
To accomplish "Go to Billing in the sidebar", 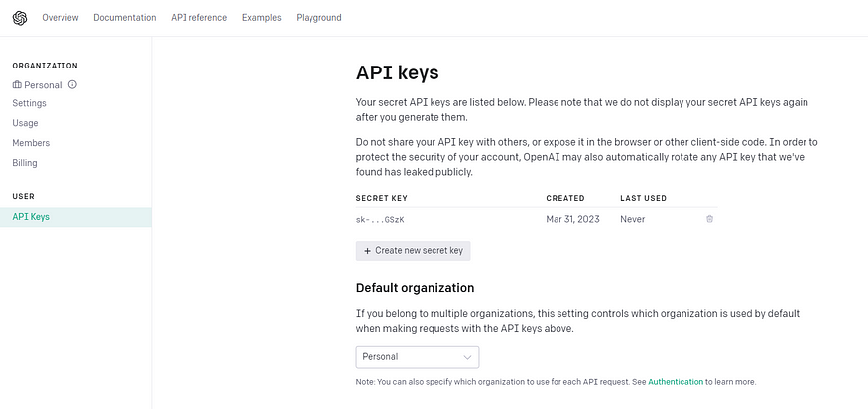I will click(25, 163).
